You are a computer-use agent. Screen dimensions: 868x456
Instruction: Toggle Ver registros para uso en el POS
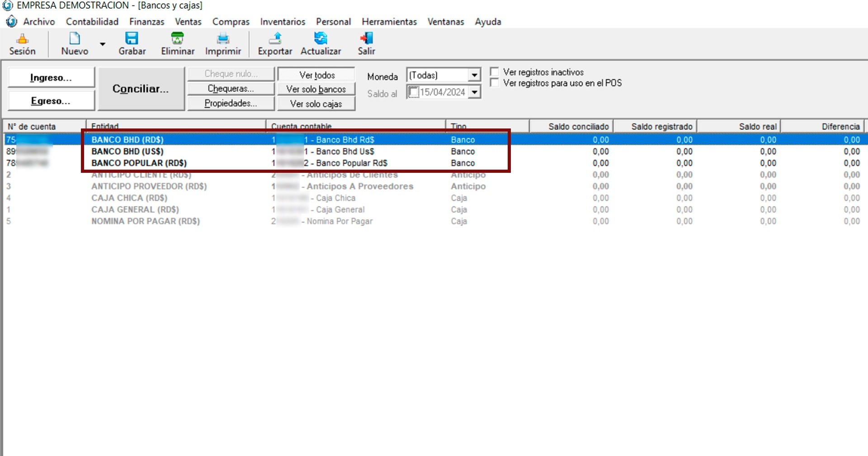(495, 83)
